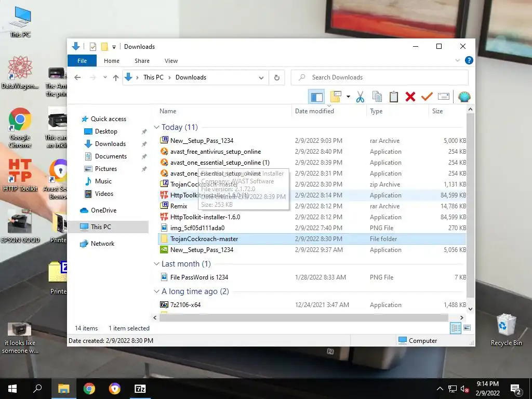This screenshot has height=399, width=532.
Task: Open the blue Help question mark
Action: [x=469, y=60]
